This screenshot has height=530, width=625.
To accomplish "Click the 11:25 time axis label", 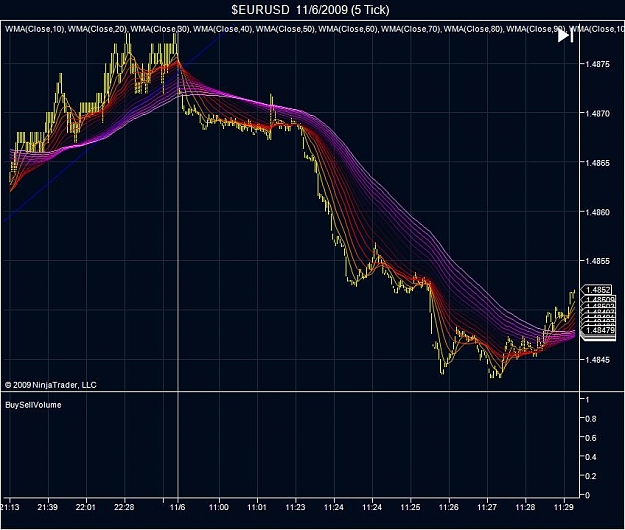I will (x=411, y=507).
